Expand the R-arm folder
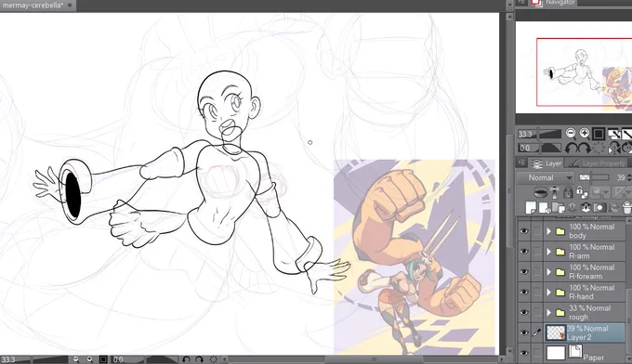Viewport: 632px width, 364px height. click(549, 252)
